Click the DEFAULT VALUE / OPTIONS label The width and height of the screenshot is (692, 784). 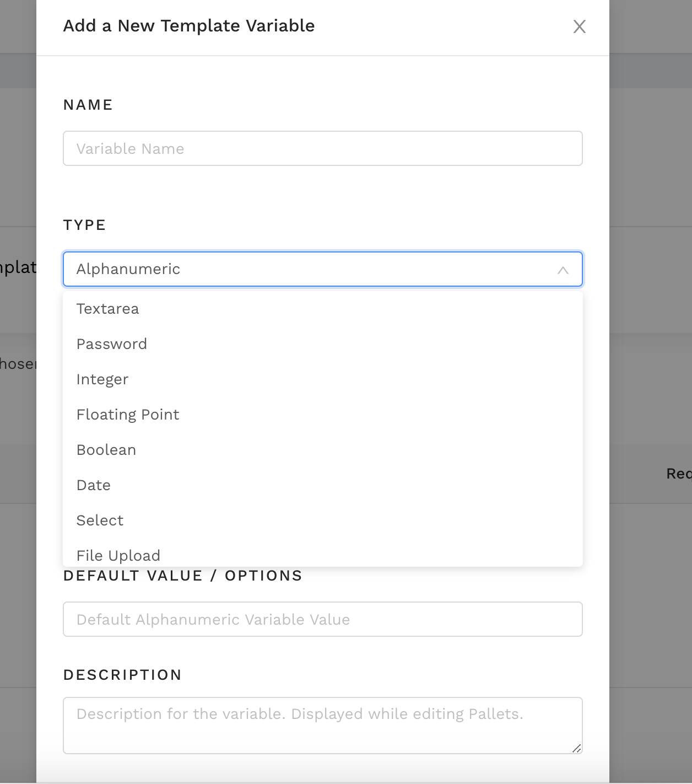(x=182, y=576)
